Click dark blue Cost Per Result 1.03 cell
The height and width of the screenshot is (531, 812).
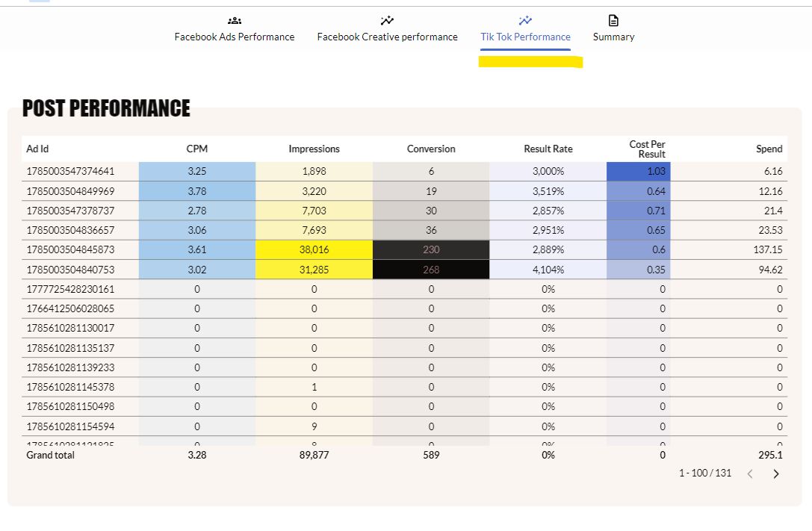coord(639,172)
